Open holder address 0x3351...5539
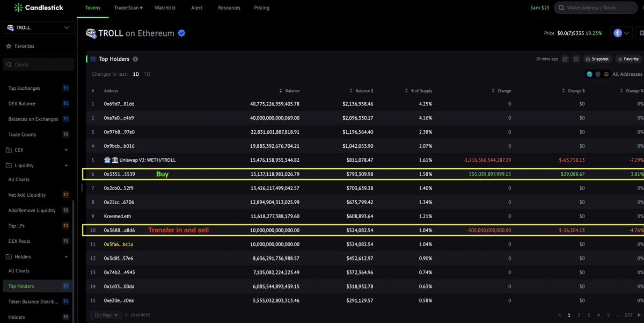This screenshot has width=644, height=323. [119, 174]
